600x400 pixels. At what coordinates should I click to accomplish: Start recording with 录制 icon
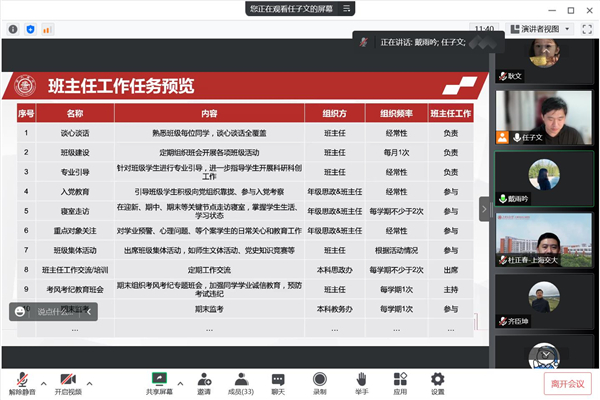coord(320,381)
